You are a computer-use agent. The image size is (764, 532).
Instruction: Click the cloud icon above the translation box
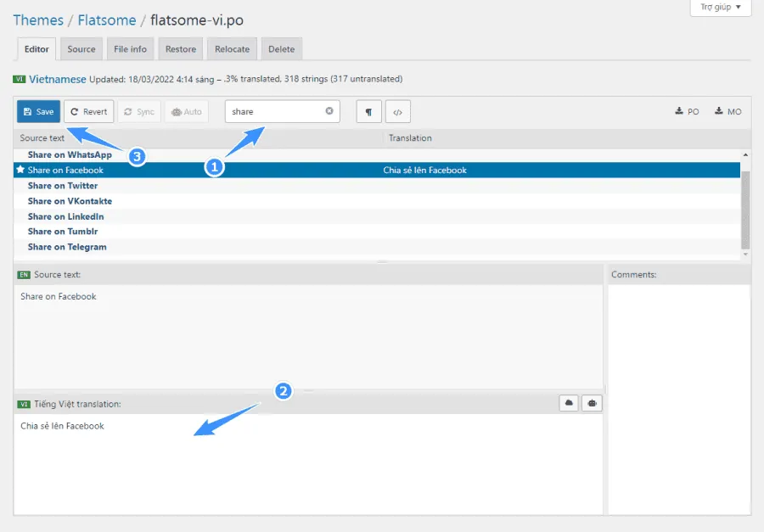569,403
